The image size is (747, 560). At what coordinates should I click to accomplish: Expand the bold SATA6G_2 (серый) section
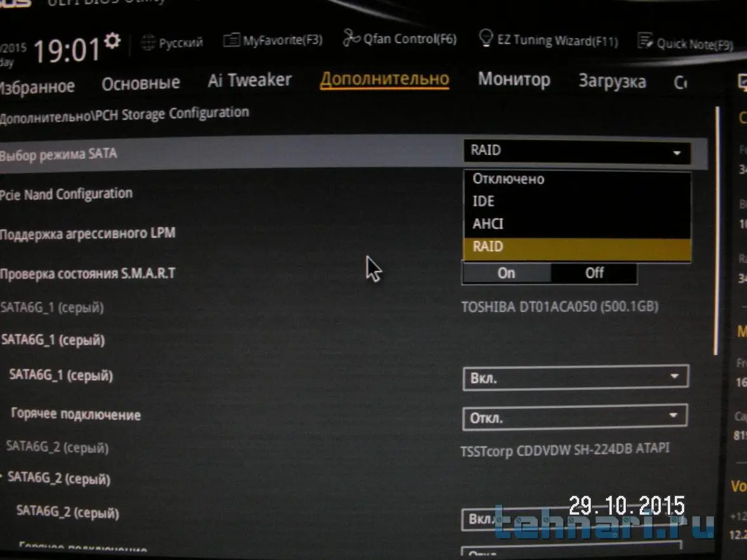pos(58,478)
